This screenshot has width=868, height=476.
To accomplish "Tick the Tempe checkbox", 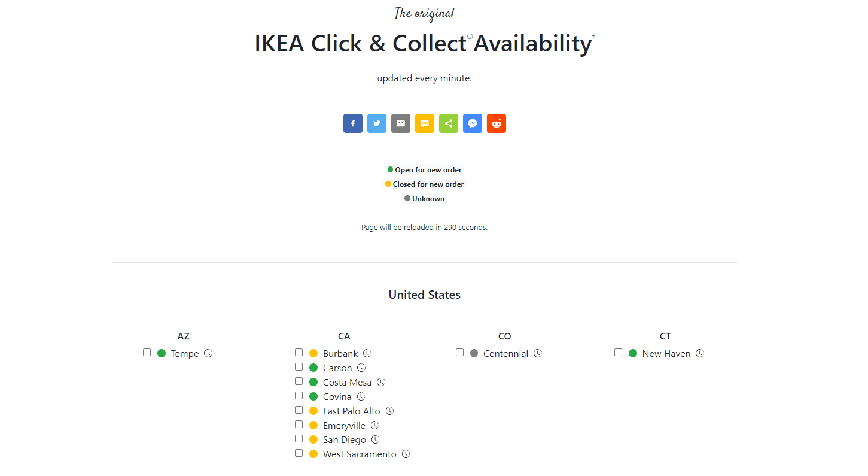I will (147, 353).
